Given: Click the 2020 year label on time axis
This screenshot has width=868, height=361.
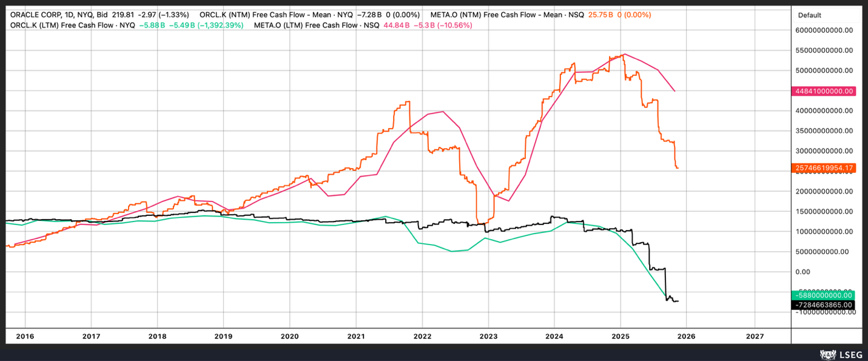Looking at the screenshot, I should pyautogui.click(x=289, y=336).
